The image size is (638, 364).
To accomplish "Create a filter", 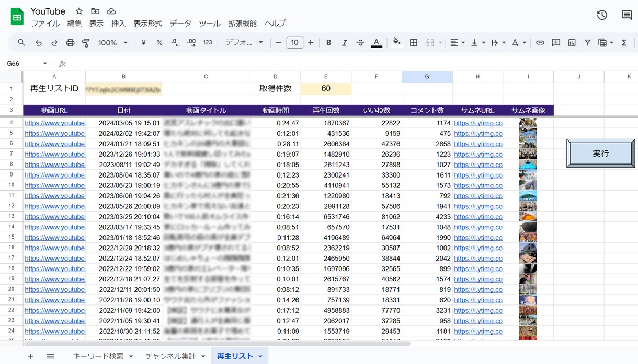I will click(588, 43).
